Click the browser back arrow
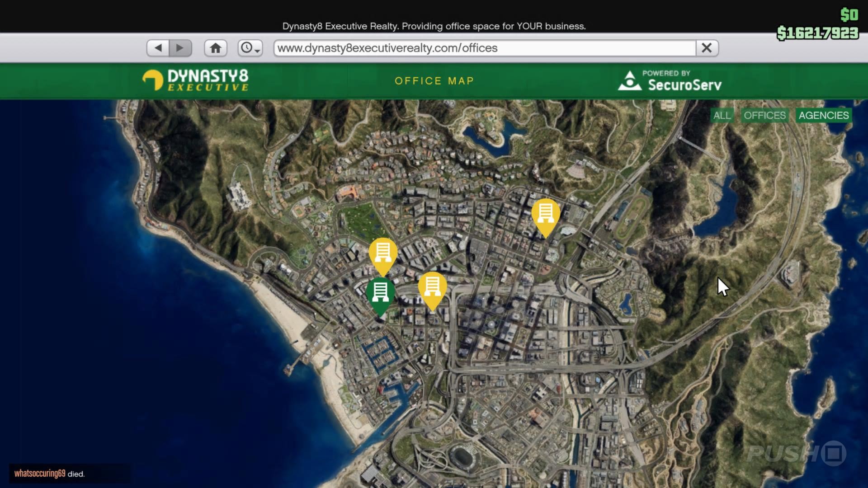Viewport: 868px width, 488px height. coord(158,47)
